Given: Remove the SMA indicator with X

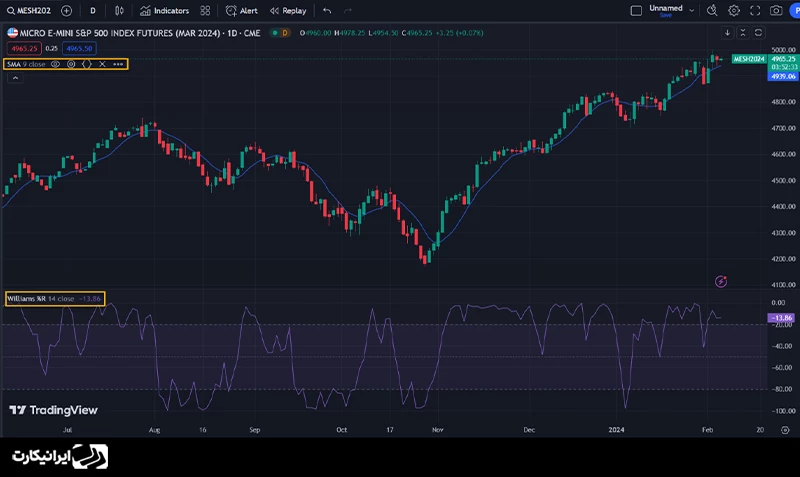Looking at the screenshot, I should tap(102, 64).
